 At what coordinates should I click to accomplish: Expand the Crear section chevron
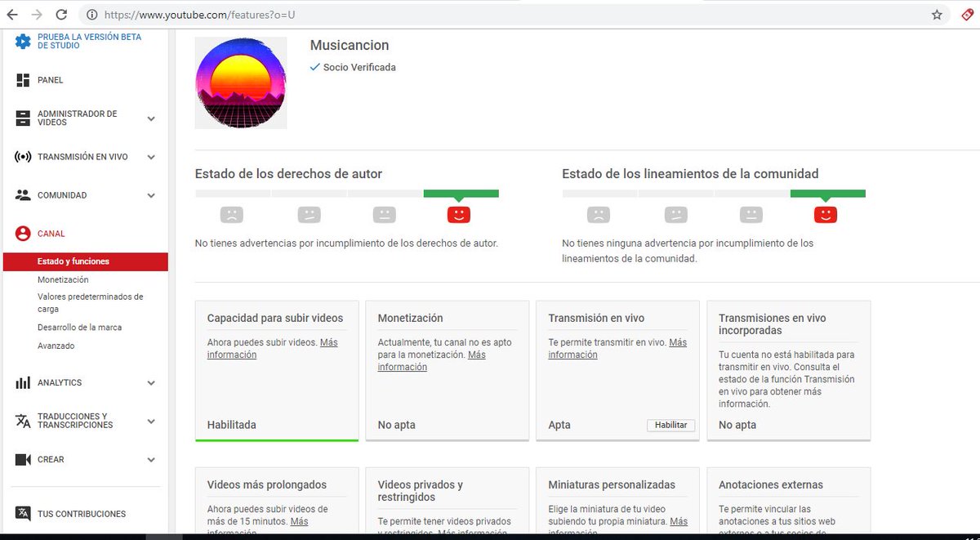pos(151,459)
